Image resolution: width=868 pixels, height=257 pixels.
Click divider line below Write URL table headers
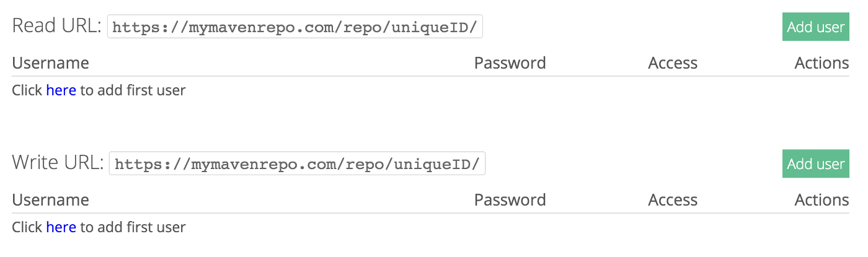[430, 213]
